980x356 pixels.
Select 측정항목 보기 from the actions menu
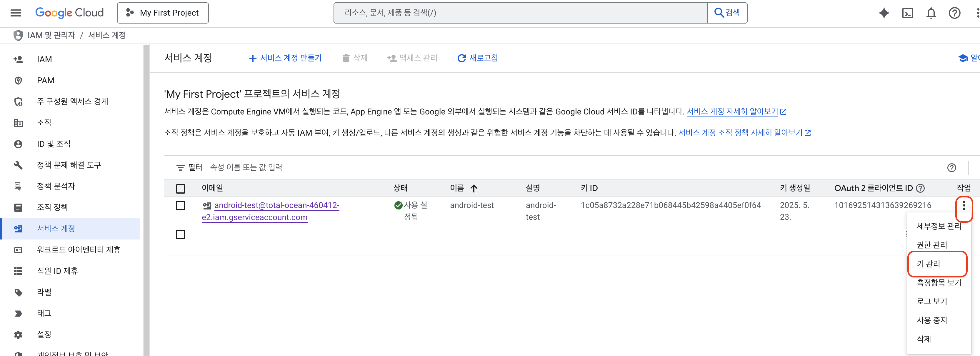click(x=939, y=282)
